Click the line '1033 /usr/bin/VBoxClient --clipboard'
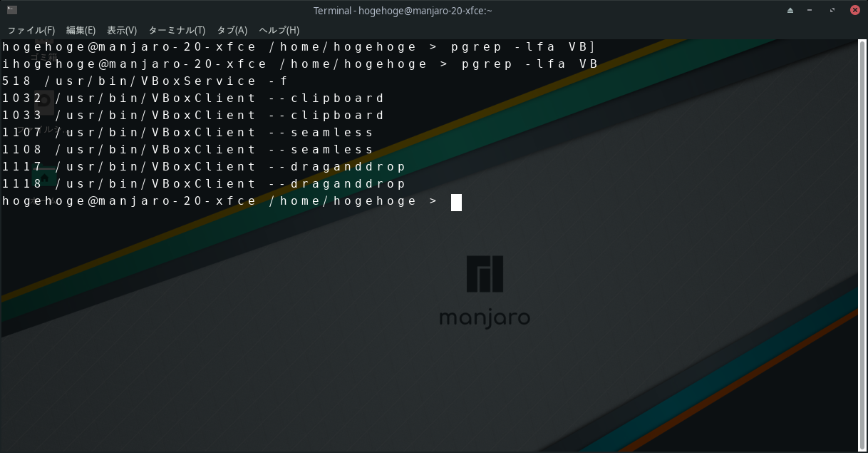868x453 pixels. coord(193,116)
